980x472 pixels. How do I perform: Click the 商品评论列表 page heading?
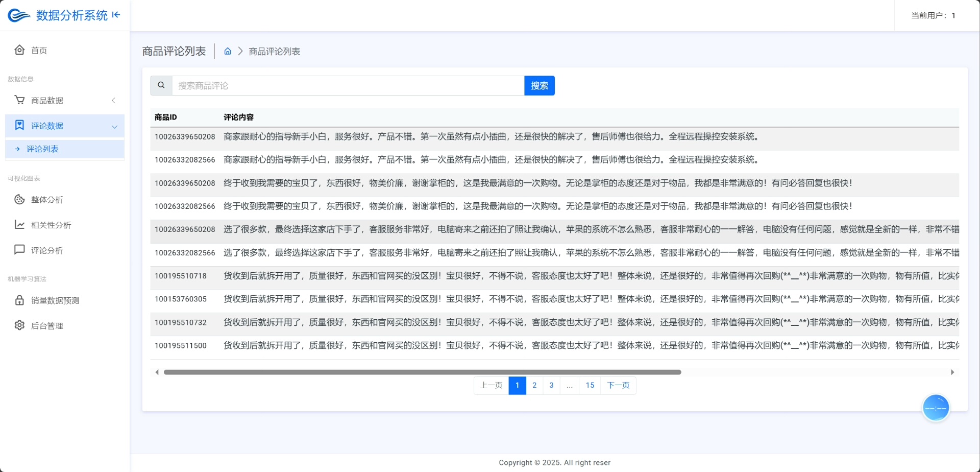pyautogui.click(x=174, y=51)
